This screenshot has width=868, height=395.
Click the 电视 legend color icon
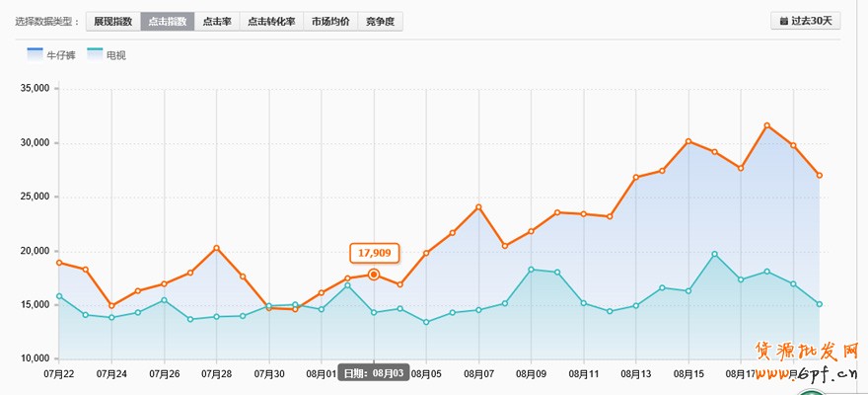click(95, 54)
